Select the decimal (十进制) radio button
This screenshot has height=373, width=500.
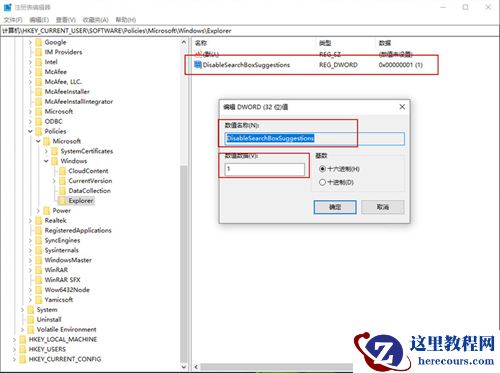(322, 182)
